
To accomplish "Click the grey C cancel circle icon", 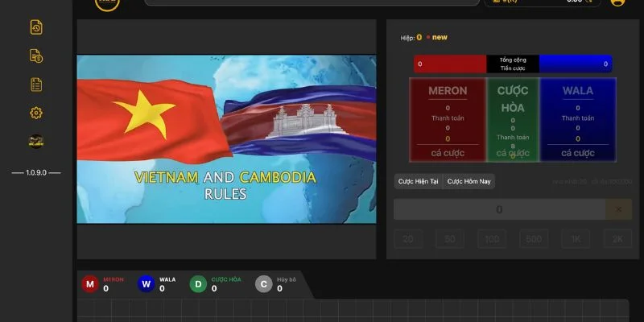I will click(264, 284).
